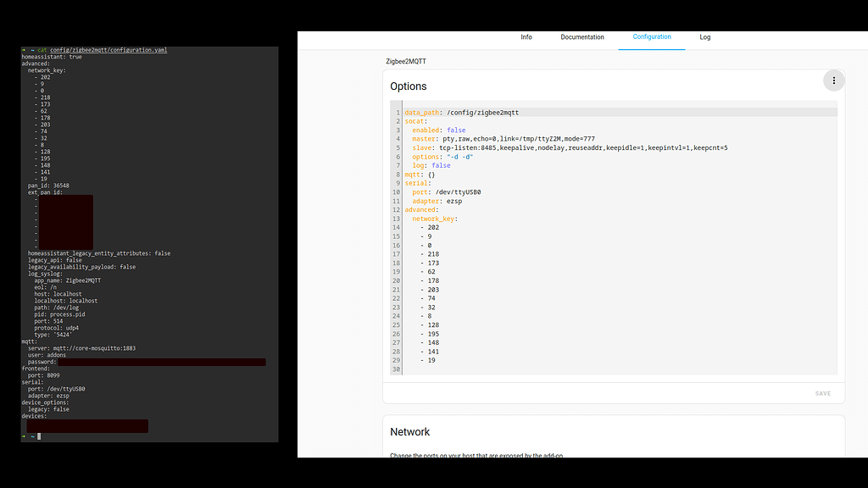
Task: Open the Documentation tab
Action: click(x=582, y=37)
